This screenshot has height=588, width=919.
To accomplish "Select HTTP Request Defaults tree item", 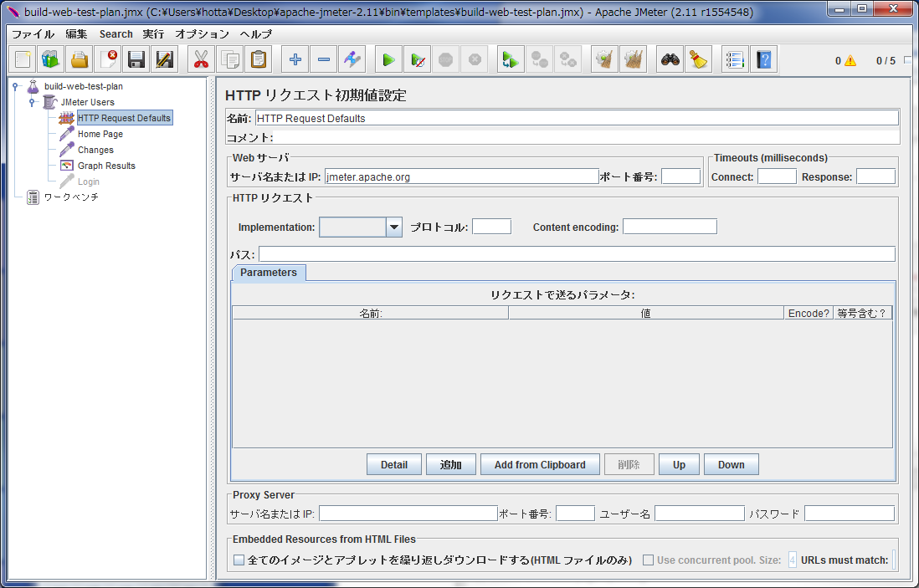I will tap(124, 118).
